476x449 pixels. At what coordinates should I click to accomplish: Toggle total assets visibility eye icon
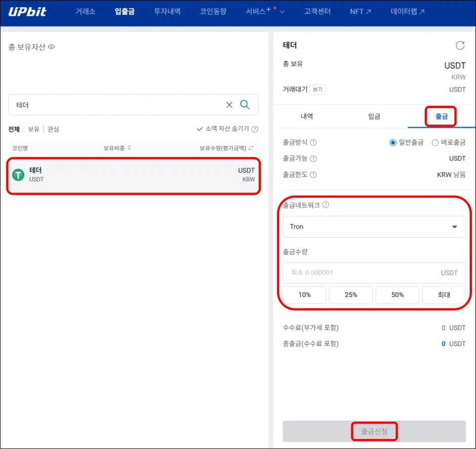[51, 47]
